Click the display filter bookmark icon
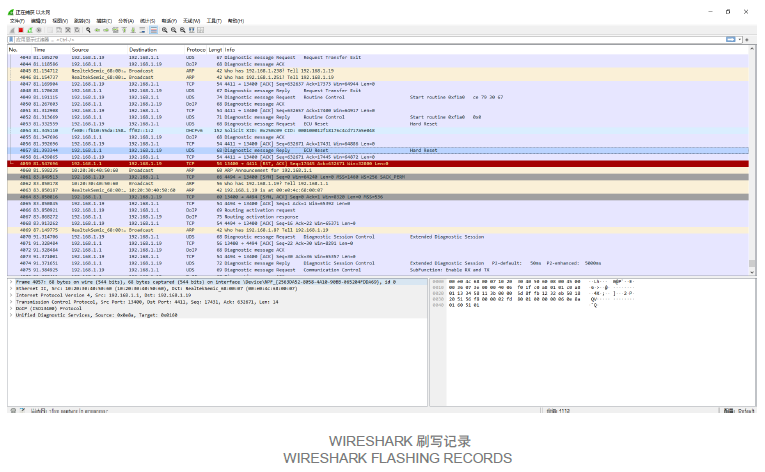The image size is (765, 472). (11, 40)
